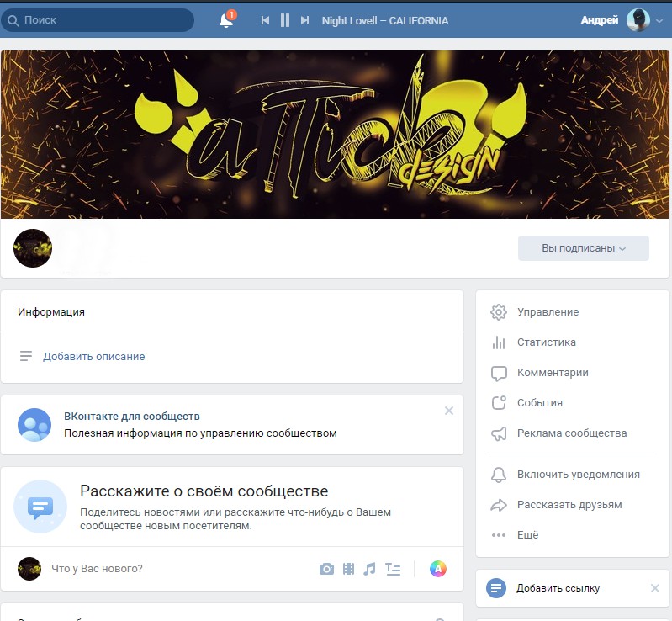The width and height of the screenshot is (672, 621).
Task: Open the ВКонтакте для сообществ link
Action: click(x=131, y=416)
